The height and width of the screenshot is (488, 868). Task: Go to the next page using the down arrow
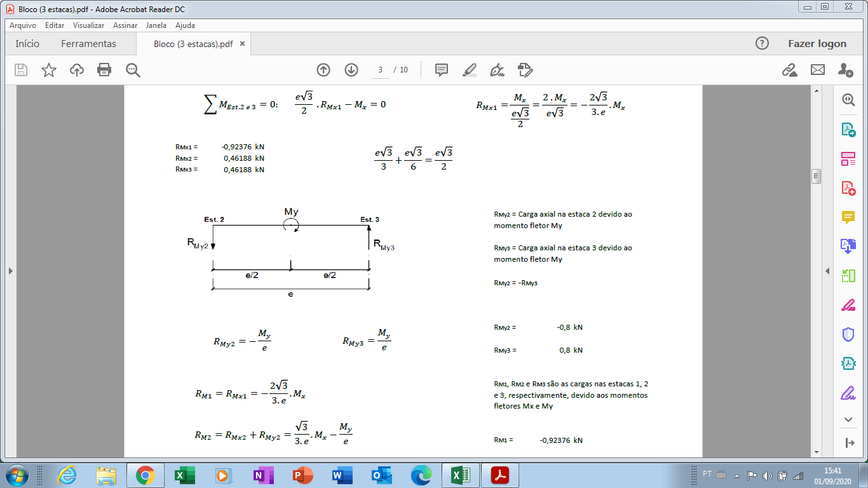pos(351,70)
